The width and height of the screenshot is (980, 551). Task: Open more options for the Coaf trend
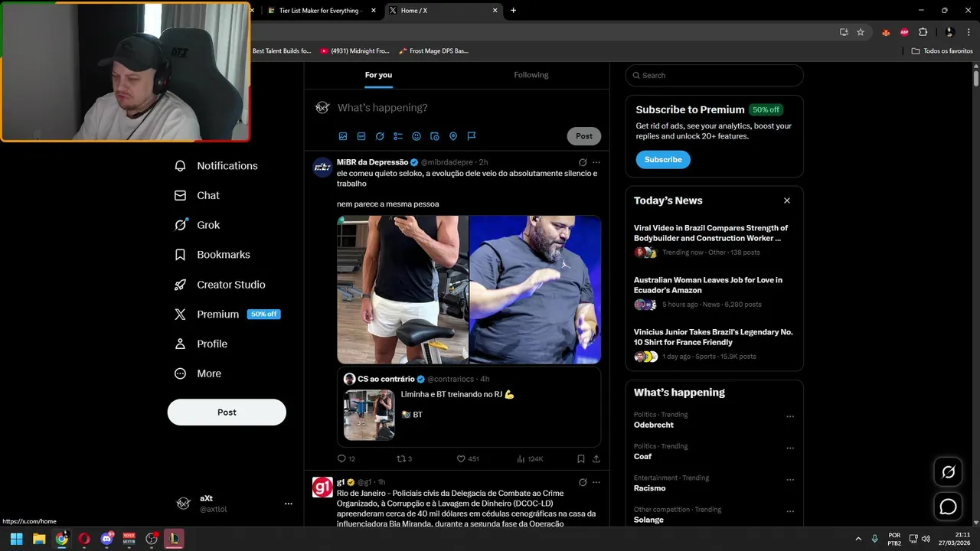790,448
